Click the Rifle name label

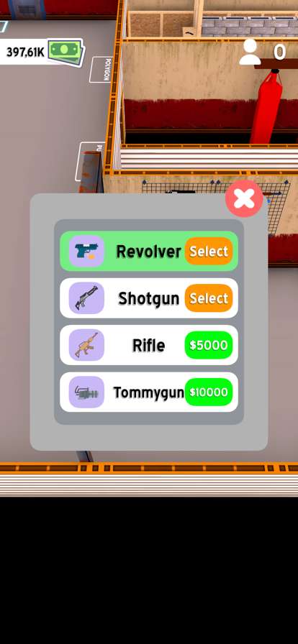tap(148, 346)
